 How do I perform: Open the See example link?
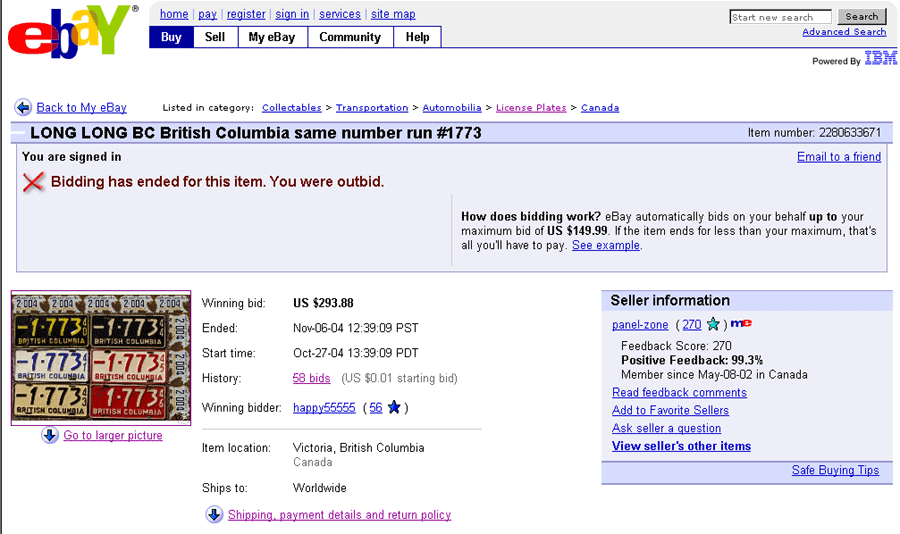click(606, 245)
